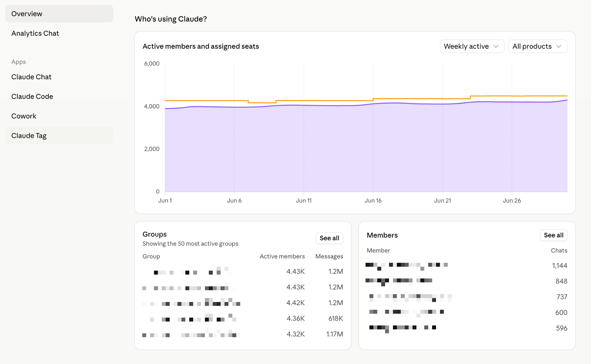Select Claude Tag in the sidebar
The image size is (591, 364).
coord(59,136)
